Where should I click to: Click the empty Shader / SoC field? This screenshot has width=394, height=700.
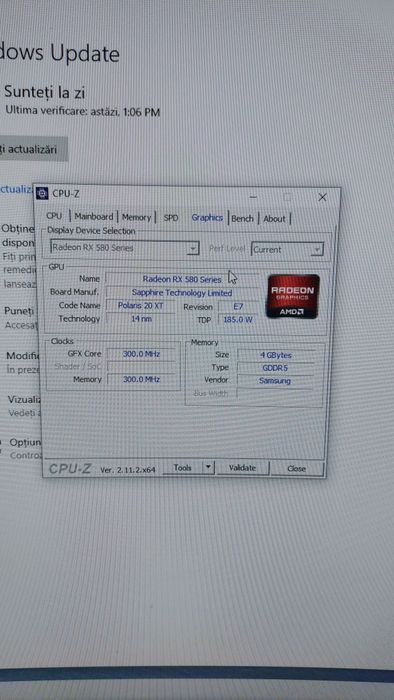(141, 367)
